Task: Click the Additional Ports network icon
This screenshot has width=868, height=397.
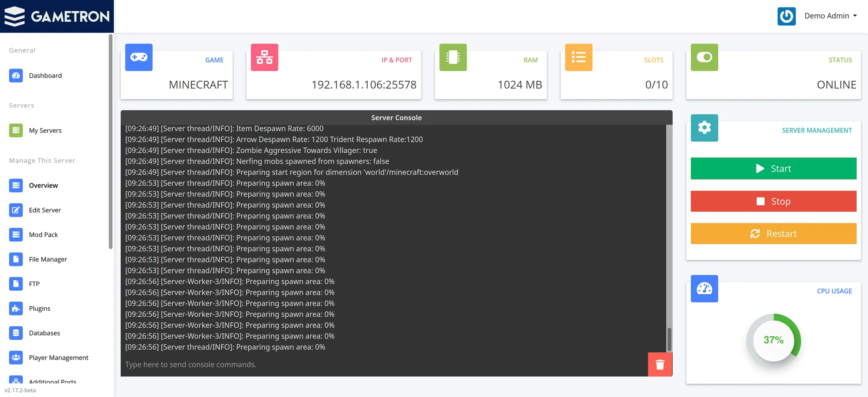Action: [x=16, y=380]
